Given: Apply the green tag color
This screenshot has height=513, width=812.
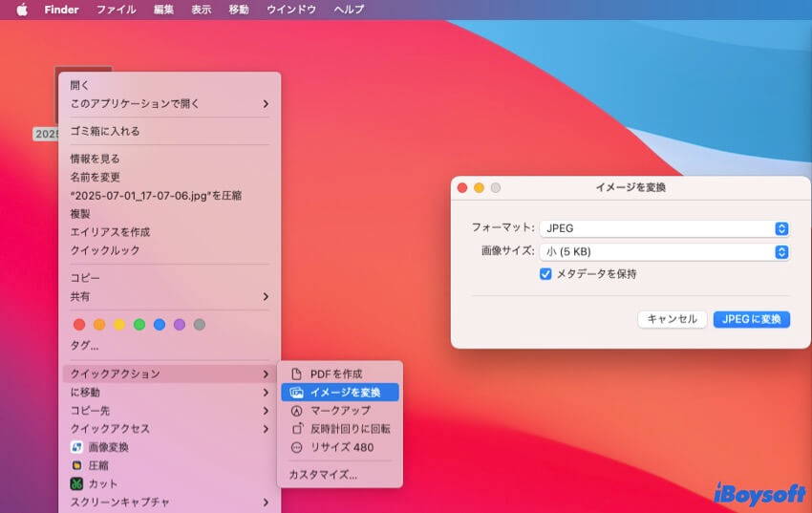Looking at the screenshot, I should click(139, 325).
